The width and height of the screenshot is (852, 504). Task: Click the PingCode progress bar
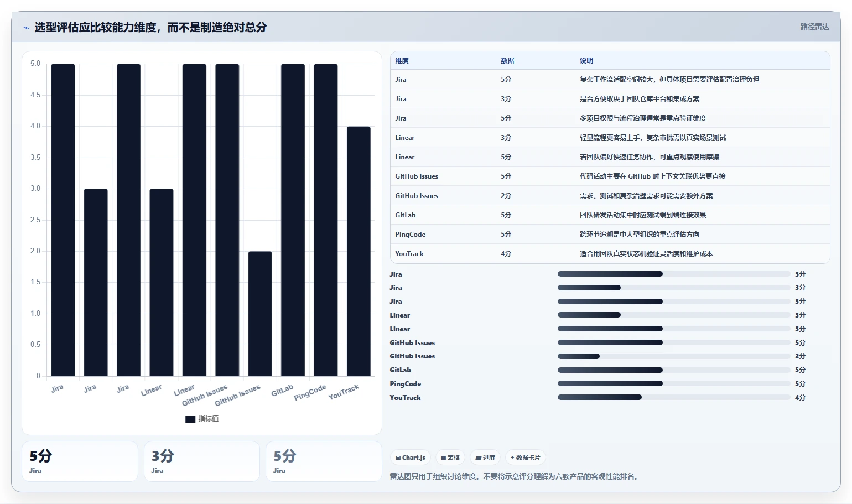pyautogui.click(x=674, y=383)
